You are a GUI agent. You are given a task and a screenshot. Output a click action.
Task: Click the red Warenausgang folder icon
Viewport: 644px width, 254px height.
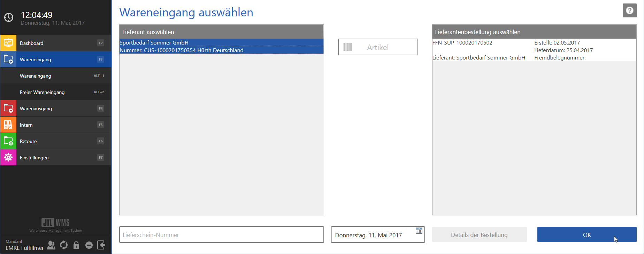pyautogui.click(x=8, y=109)
